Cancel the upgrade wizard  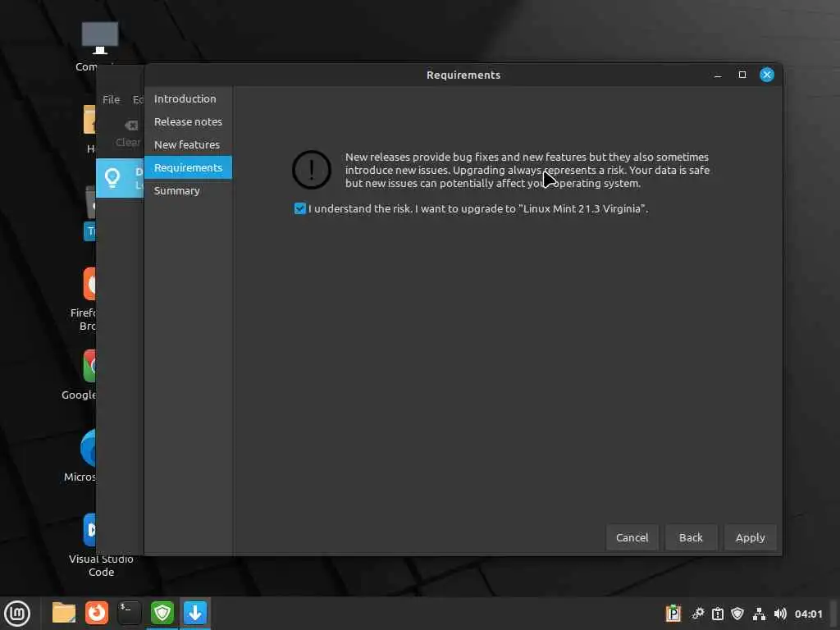tap(632, 537)
